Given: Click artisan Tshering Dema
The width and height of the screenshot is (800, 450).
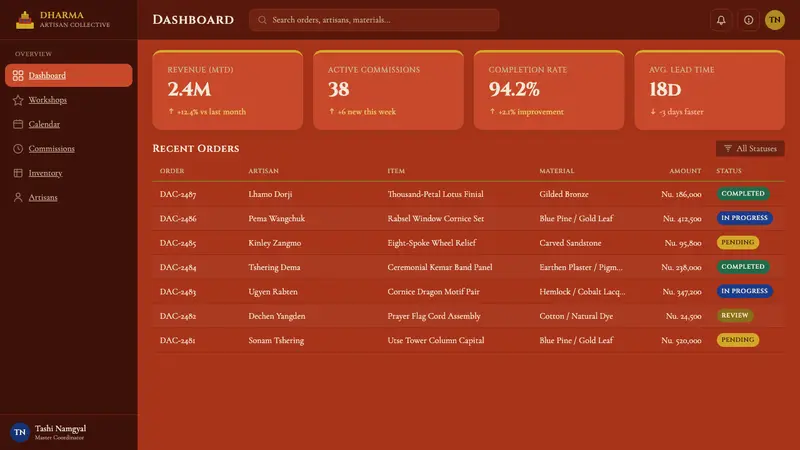Looking at the screenshot, I should (274, 267).
